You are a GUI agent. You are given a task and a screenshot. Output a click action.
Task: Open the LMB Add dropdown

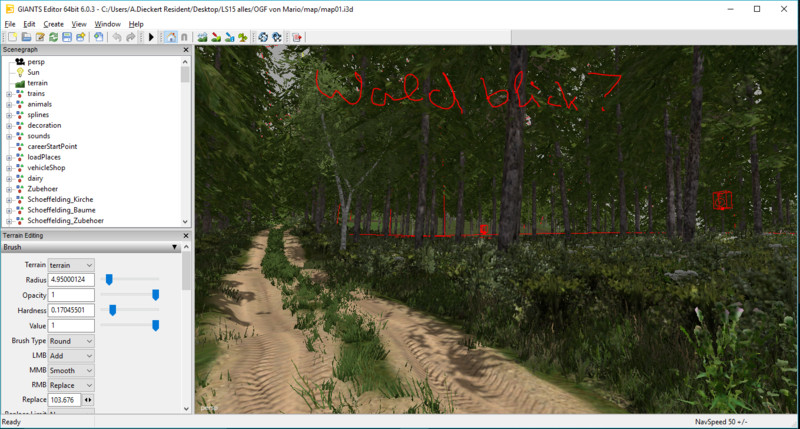click(71, 356)
